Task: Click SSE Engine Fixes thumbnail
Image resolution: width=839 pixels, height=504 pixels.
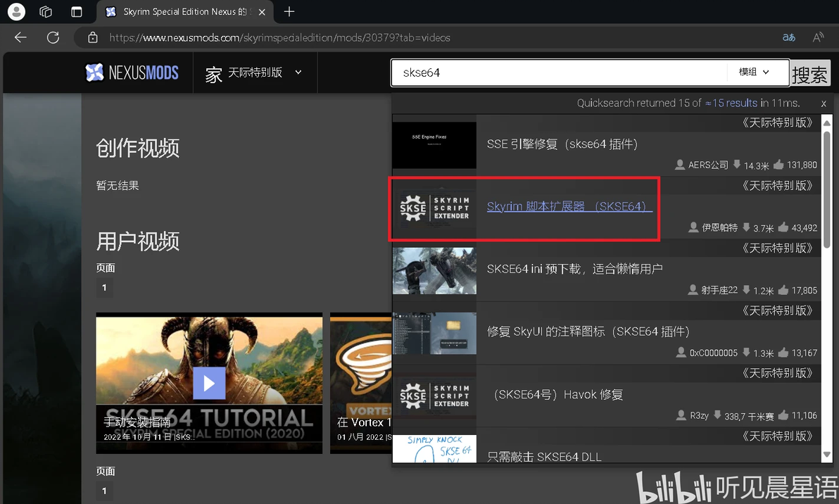Action: (434, 145)
